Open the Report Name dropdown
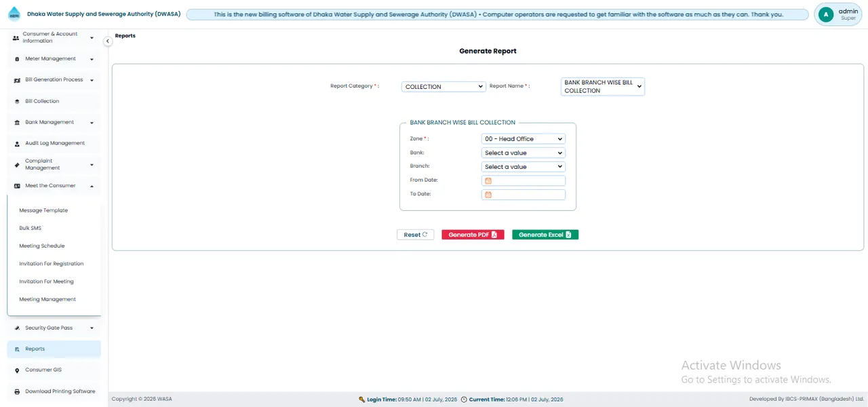This screenshot has width=868, height=407. [603, 86]
